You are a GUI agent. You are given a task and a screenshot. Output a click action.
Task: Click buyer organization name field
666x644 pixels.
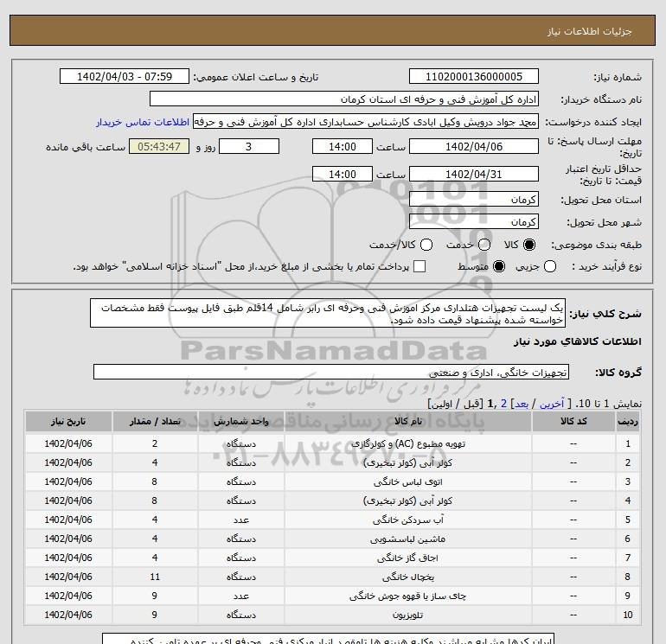(x=344, y=99)
